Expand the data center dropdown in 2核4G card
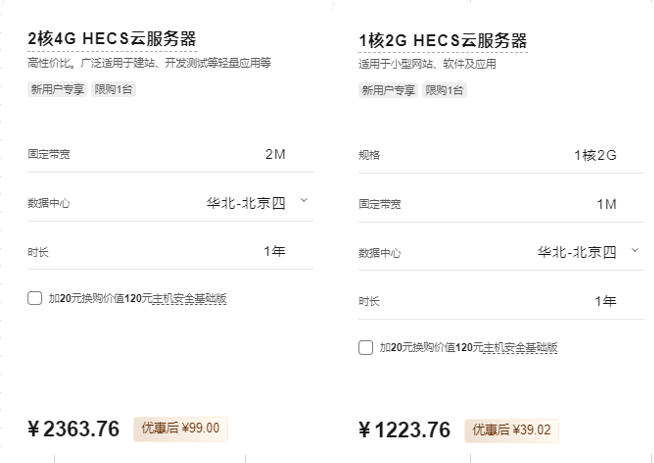 point(304,201)
